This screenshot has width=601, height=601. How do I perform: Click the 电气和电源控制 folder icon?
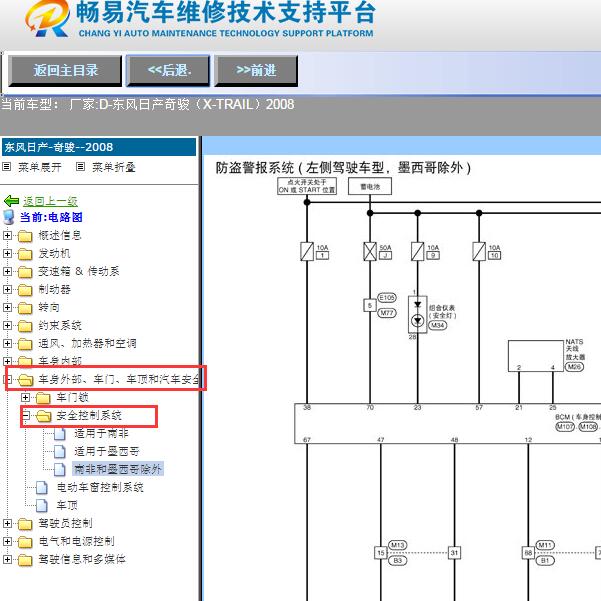point(25,542)
